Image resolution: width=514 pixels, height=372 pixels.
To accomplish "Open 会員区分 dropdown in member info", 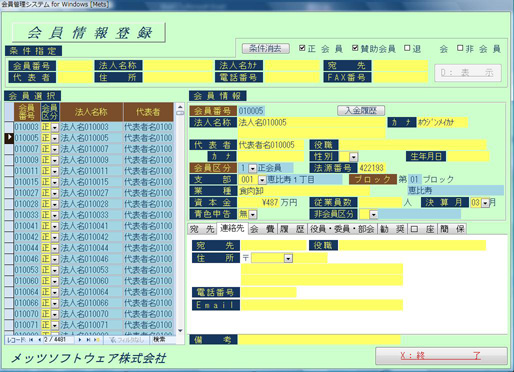I will coord(252,168).
